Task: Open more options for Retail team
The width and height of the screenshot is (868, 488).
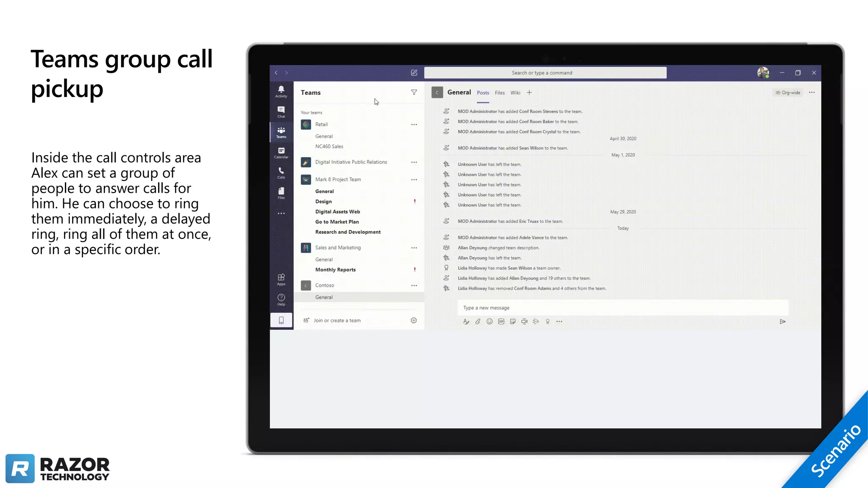Action: [x=414, y=125]
